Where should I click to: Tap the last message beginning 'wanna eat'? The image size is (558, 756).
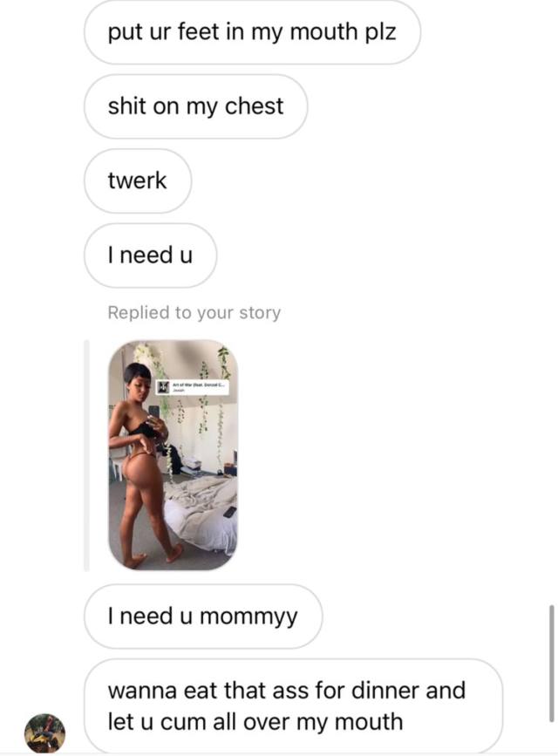point(293,705)
